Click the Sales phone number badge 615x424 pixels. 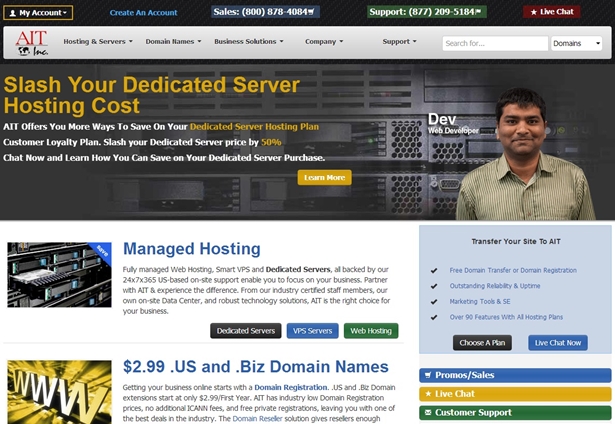265,12
